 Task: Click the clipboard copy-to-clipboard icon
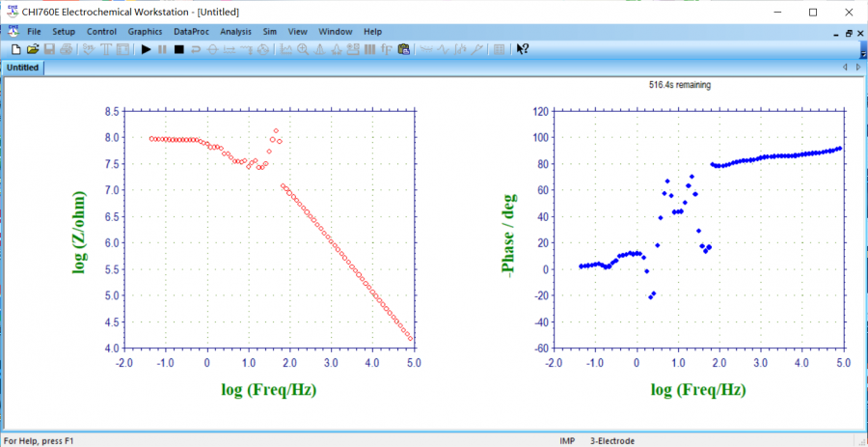[x=404, y=49]
